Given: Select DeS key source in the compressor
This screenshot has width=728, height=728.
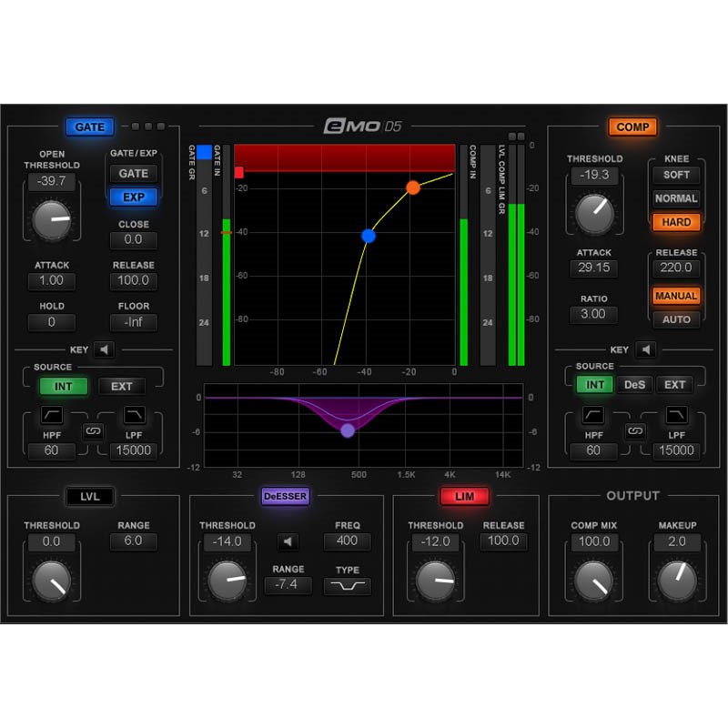Looking at the screenshot, I should point(635,384).
